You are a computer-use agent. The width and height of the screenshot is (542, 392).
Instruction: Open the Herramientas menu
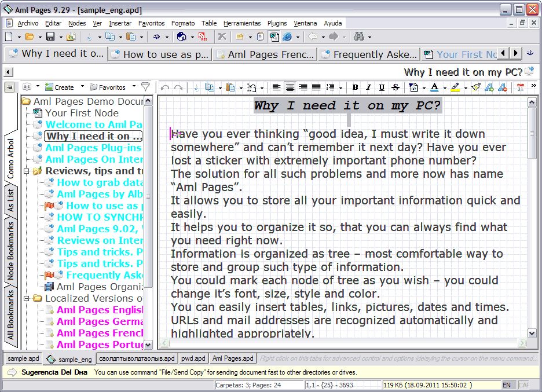[242, 23]
